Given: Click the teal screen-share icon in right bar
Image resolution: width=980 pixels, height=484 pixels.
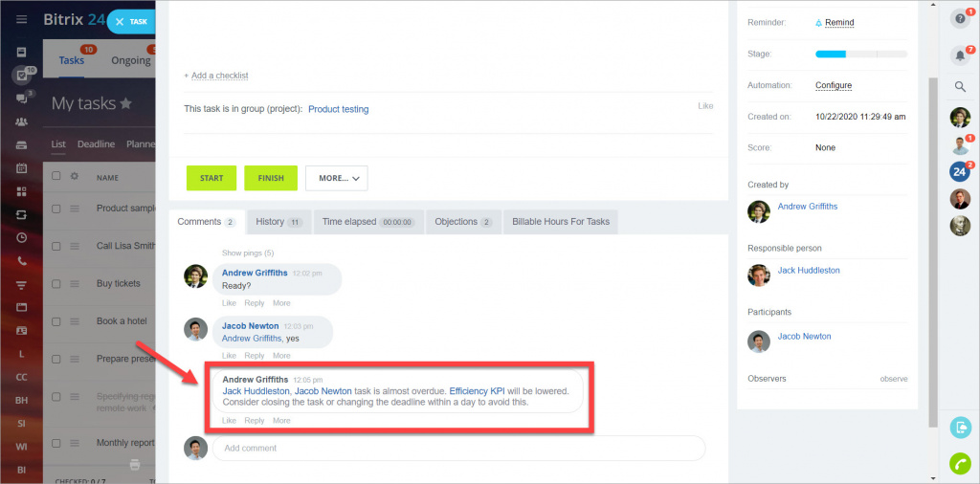Looking at the screenshot, I should (x=960, y=428).
